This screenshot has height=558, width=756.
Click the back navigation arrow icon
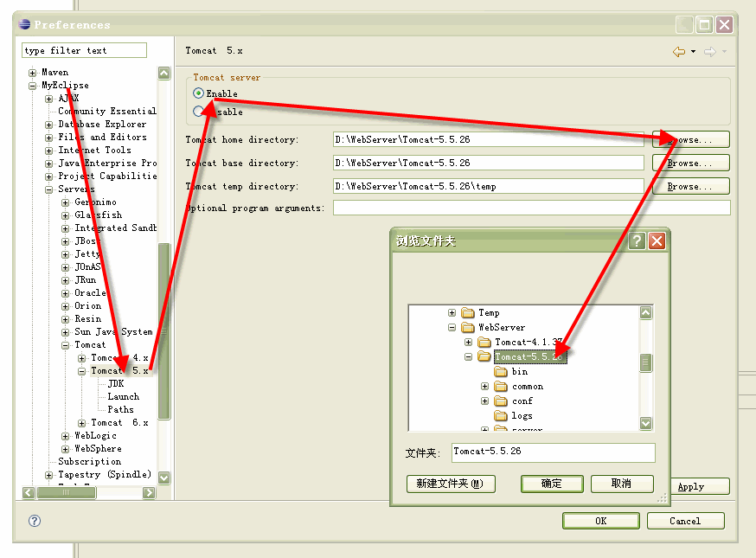coord(679,52)
